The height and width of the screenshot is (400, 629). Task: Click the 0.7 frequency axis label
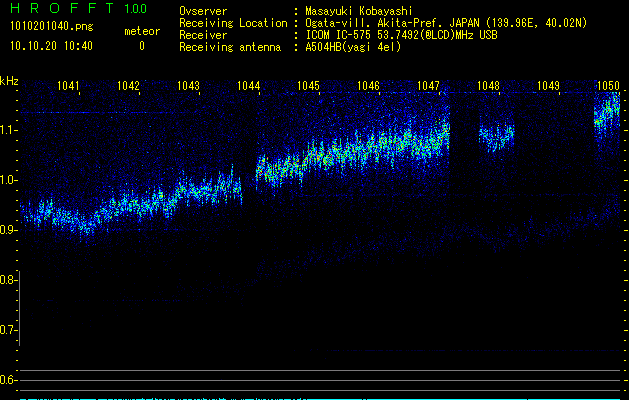click(9, 330)
